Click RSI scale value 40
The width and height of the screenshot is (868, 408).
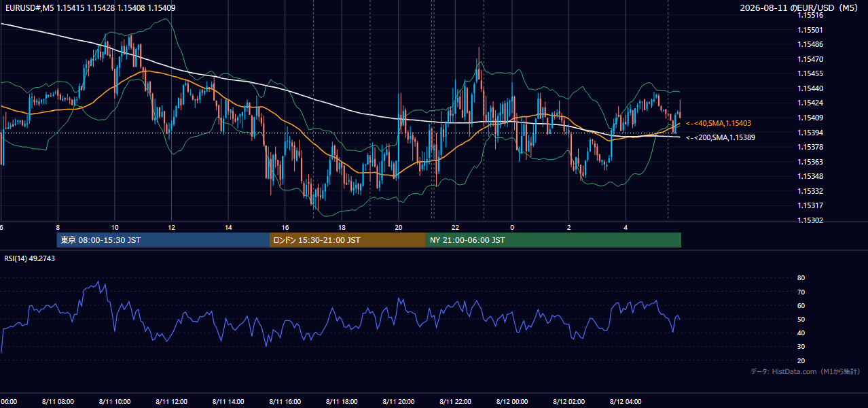(x=801, y=333)
